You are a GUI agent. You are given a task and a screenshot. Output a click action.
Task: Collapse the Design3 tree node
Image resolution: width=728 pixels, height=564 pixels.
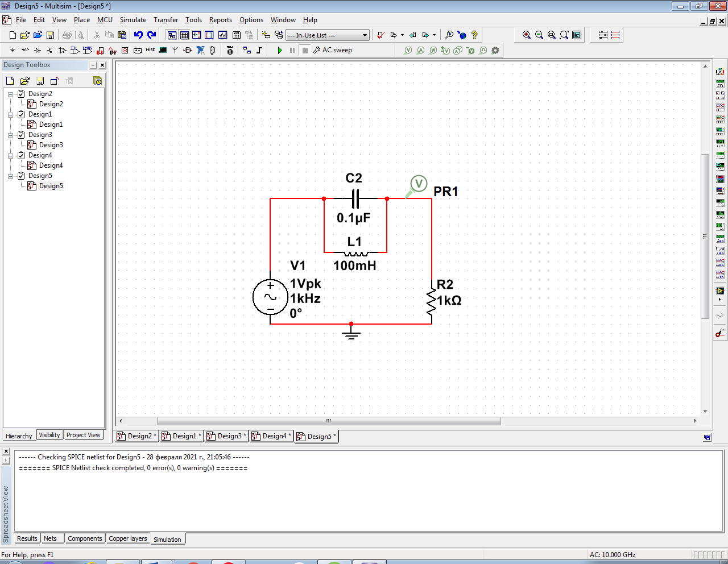point(10,135)
